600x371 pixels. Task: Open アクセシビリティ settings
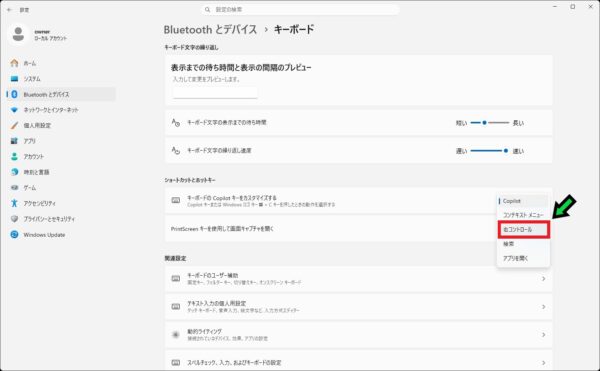pos(61,203)
